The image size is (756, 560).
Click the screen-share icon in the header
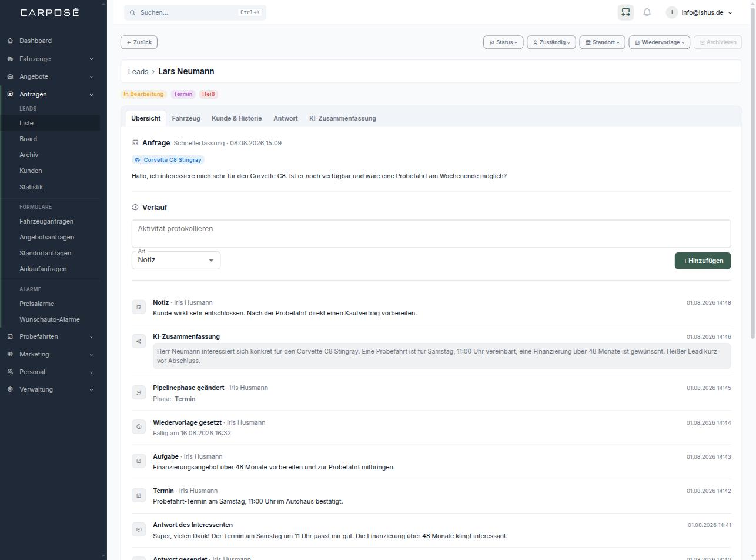point(625,12)
